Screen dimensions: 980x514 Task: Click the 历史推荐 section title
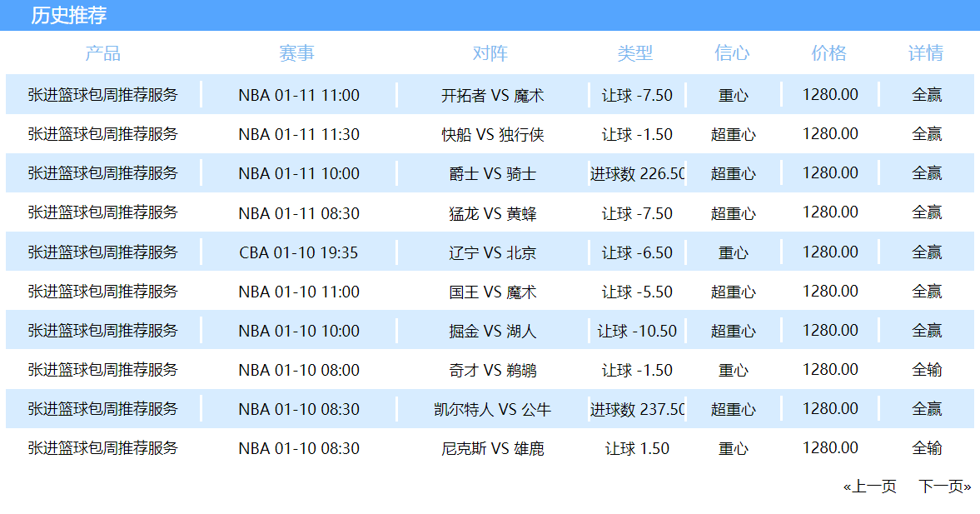point(69,15)
